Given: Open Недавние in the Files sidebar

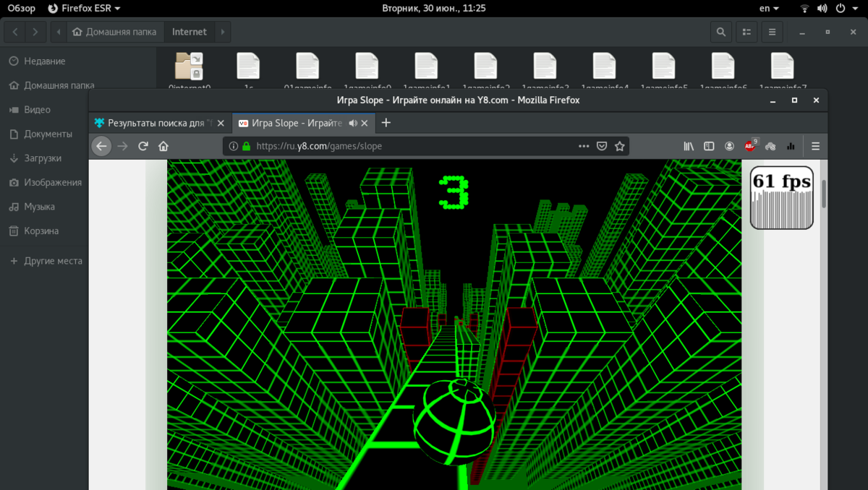Looking at the screenshot, I should click(78, 61).
